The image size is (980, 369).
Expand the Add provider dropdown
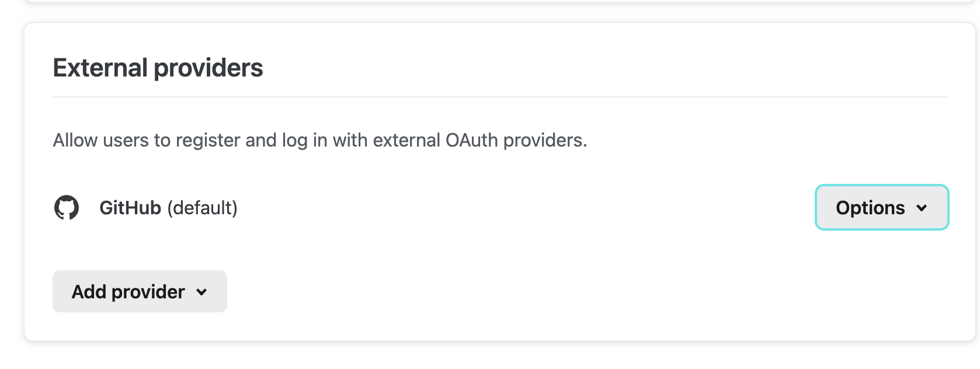pos(140,291)
